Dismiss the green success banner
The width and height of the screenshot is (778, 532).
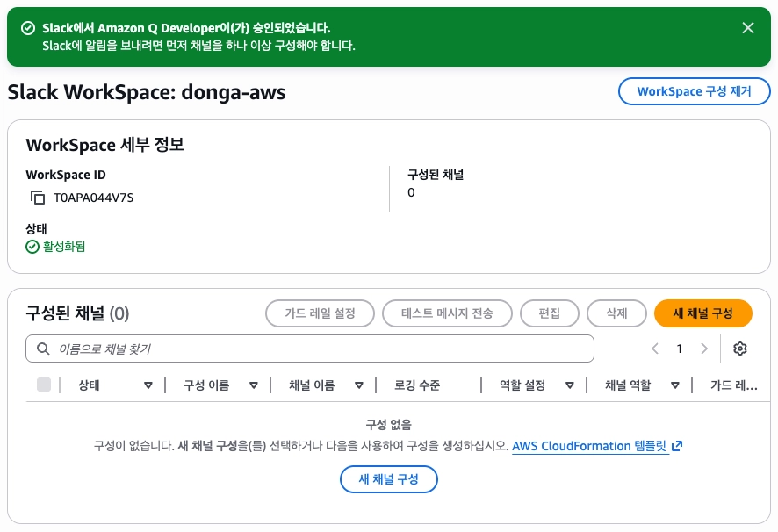pyautogui.click(x=748, y=28)
